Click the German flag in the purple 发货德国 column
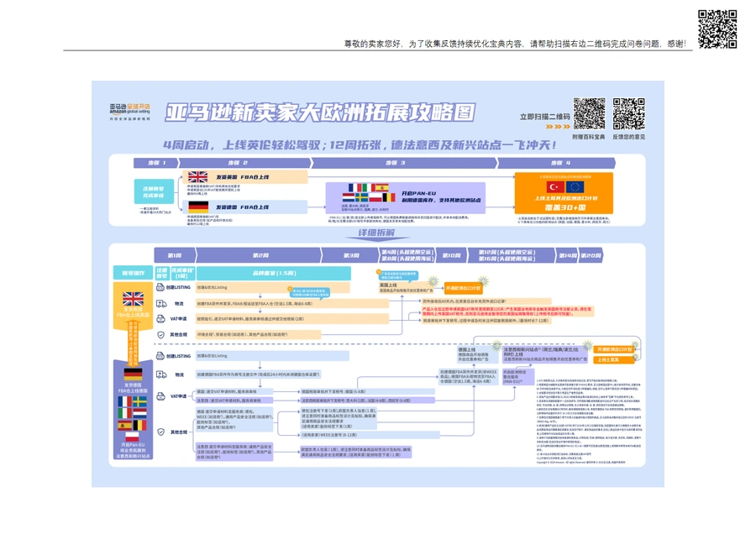The height and width of the screenshot is (534, 756). [133, 374]
